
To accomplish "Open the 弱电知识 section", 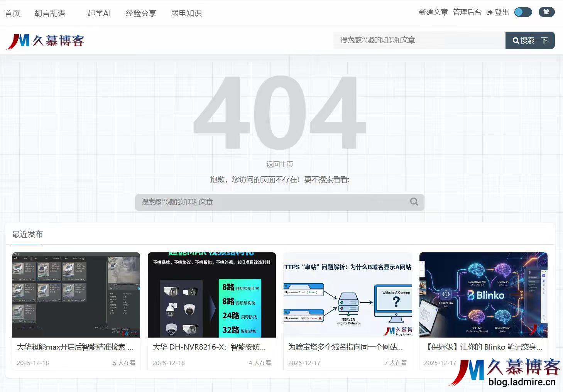I will click(x=186, y=13).
